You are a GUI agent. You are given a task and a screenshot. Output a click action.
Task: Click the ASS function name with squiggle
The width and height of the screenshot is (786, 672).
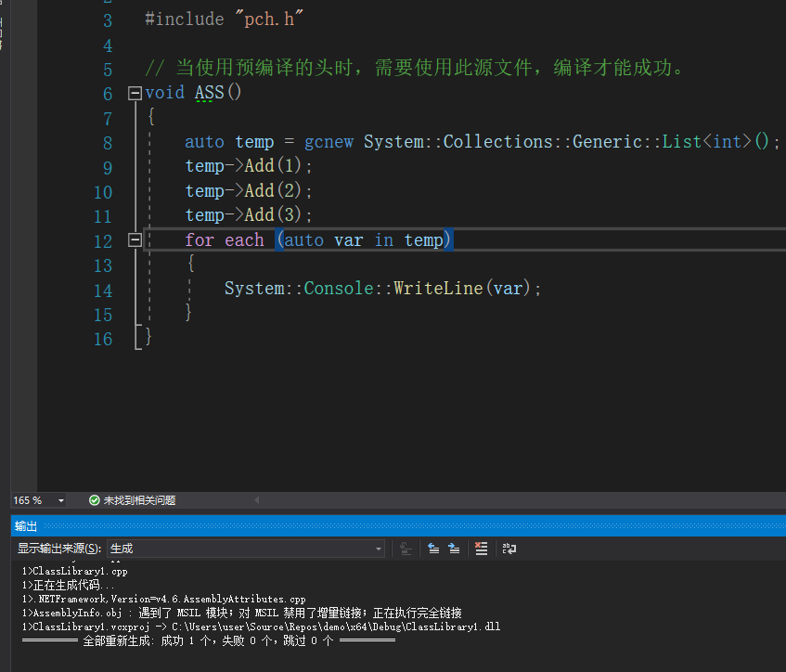209,93
